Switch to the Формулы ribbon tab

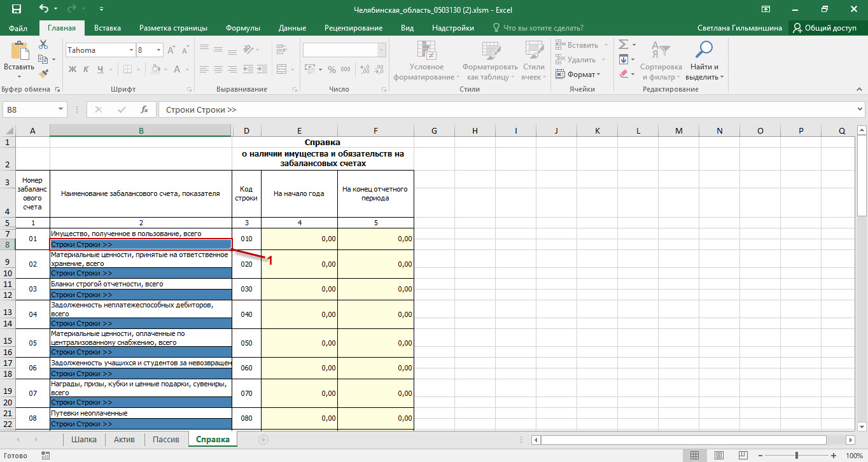[x=243, y=28]
